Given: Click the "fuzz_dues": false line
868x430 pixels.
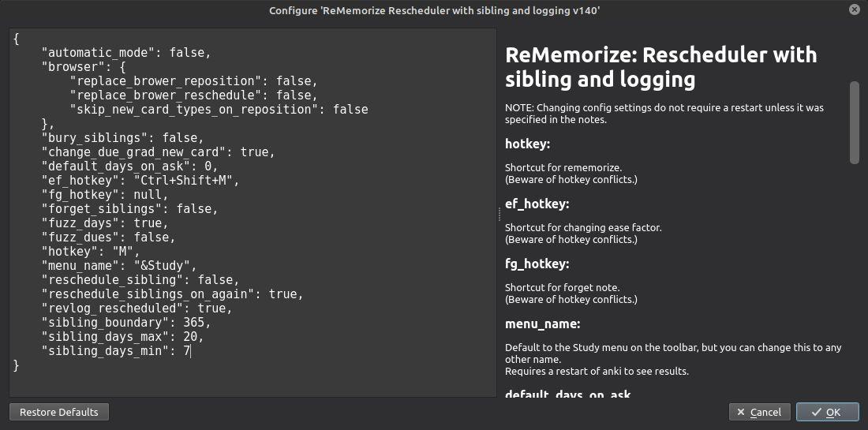Looking at the screenshot, I should (x=109, y=237).
